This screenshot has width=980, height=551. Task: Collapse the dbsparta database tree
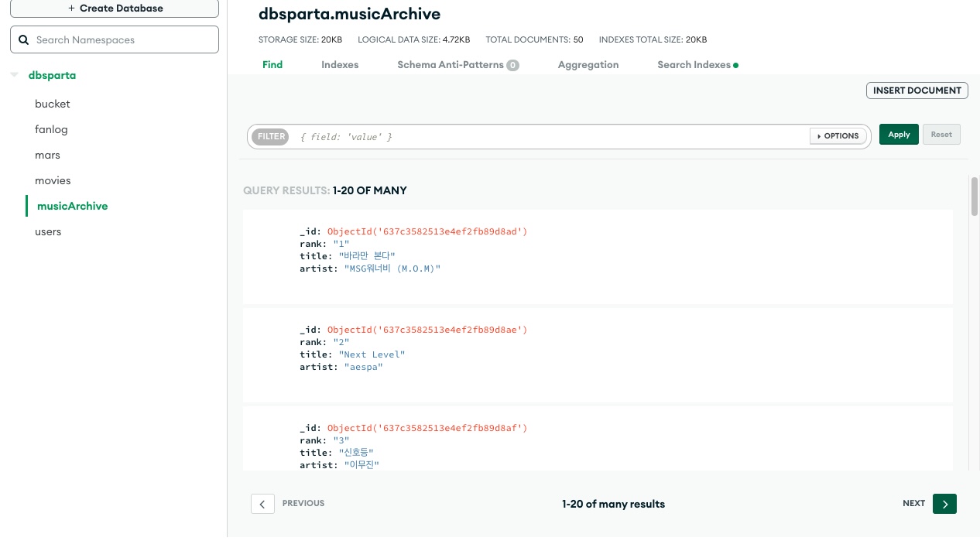[14, 75]
